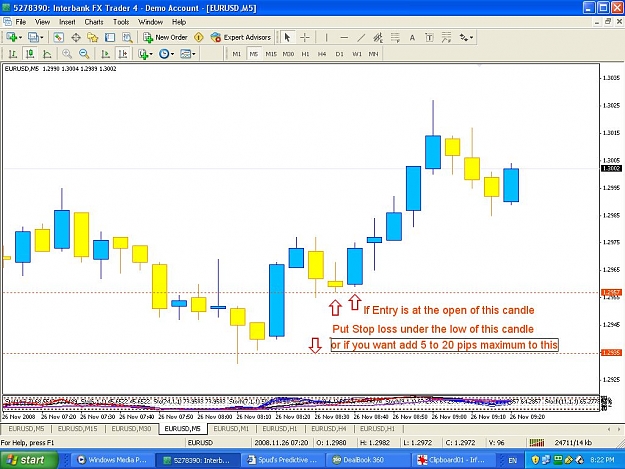Select the Crosshair tool
625x469 pixels.
(305, 37)
